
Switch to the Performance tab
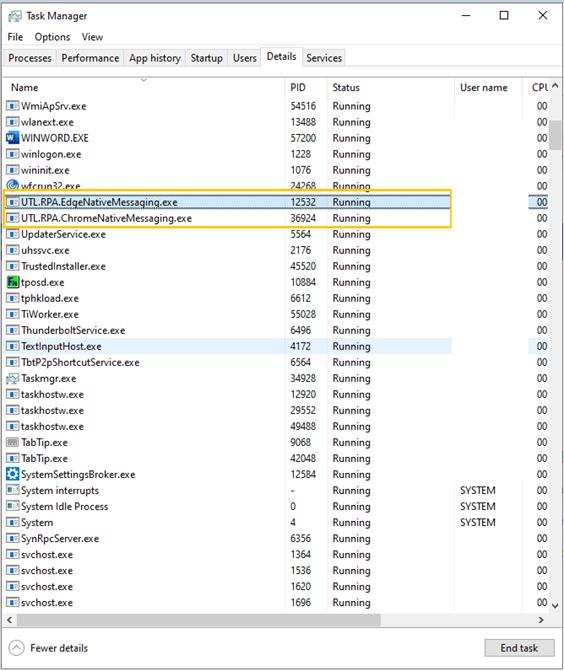90,58
